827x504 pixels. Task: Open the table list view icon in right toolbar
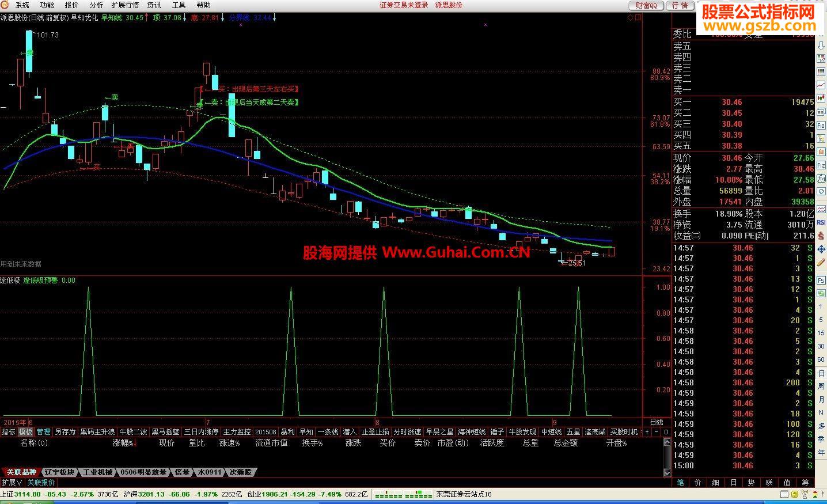click(x=821, y=71)
